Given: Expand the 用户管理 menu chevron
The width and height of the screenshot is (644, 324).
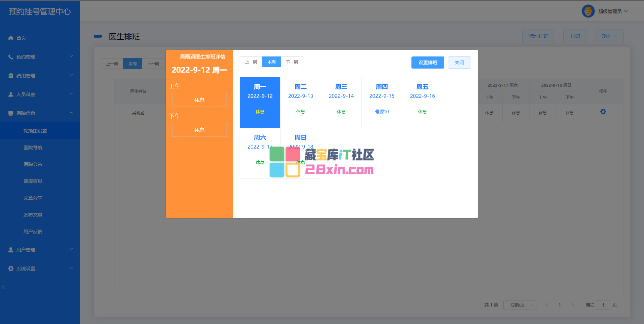Looking at the screenshot, I should [71, 249].
